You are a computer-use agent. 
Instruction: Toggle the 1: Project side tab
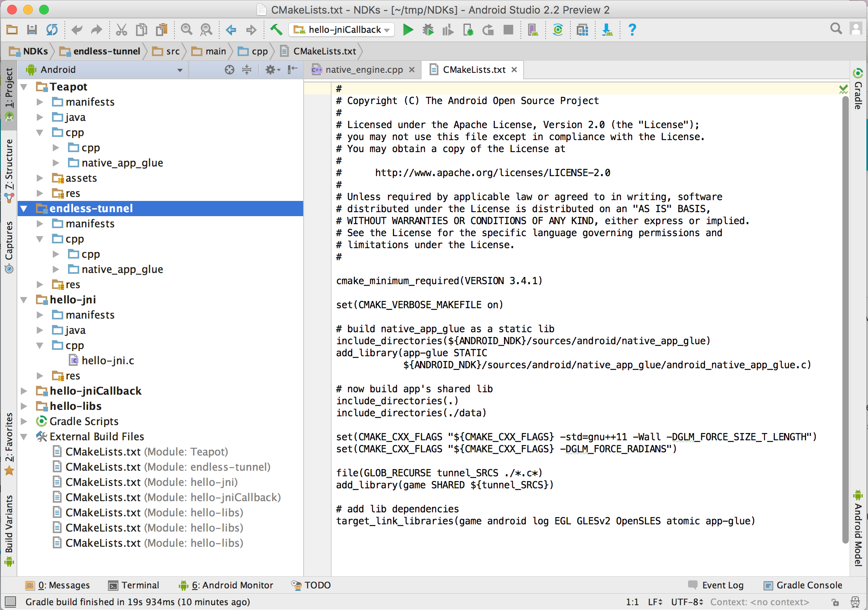pos(9,94)
